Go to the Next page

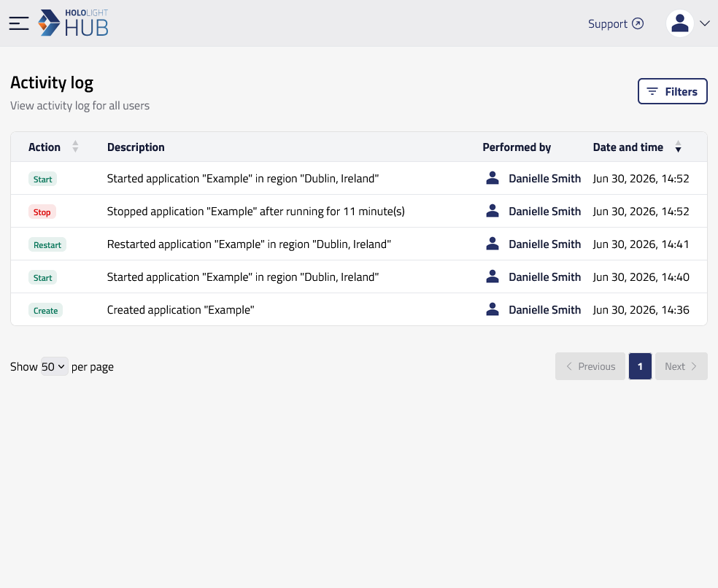tap(682, 366)
